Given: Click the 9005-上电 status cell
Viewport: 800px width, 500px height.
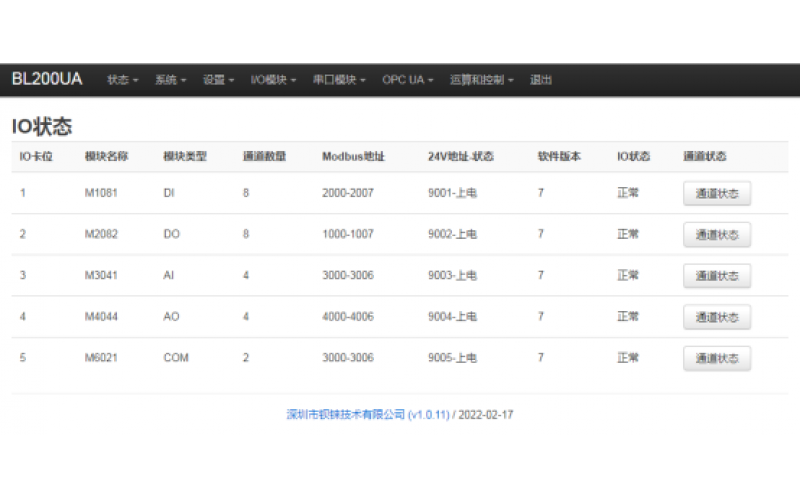Looking at the screenshot, I should [x=453, y=358].
